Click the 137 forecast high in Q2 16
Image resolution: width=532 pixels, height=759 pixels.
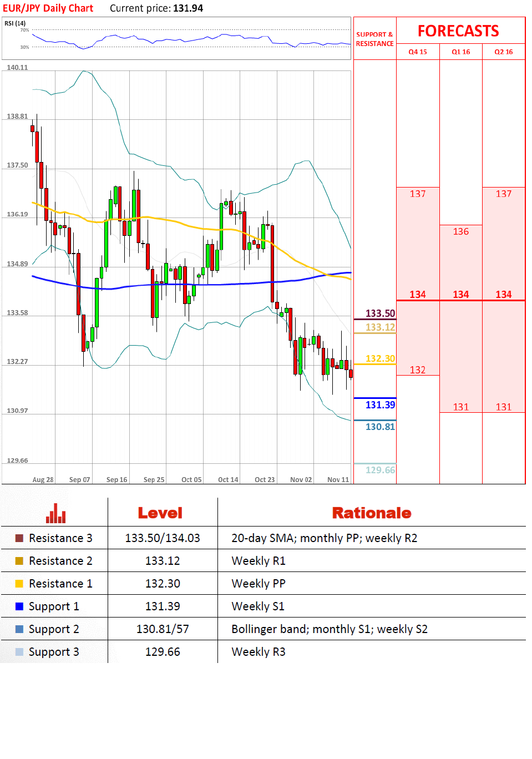click(x=504, y=194)
